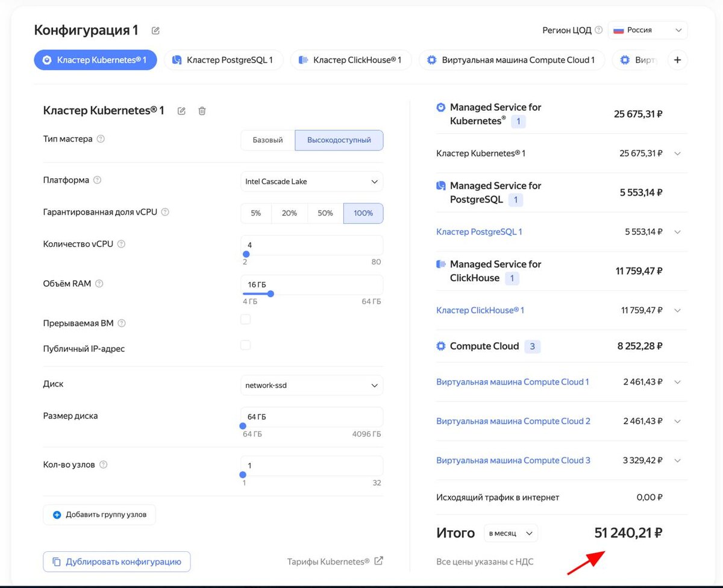Click the Объём RAM slider handle

[271, 294]
